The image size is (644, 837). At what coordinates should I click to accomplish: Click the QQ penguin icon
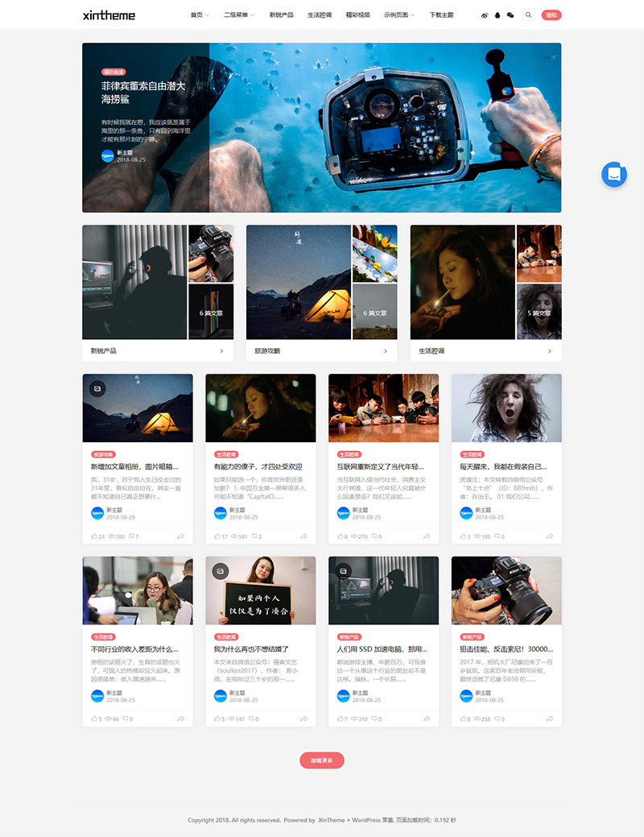point(497,15)
